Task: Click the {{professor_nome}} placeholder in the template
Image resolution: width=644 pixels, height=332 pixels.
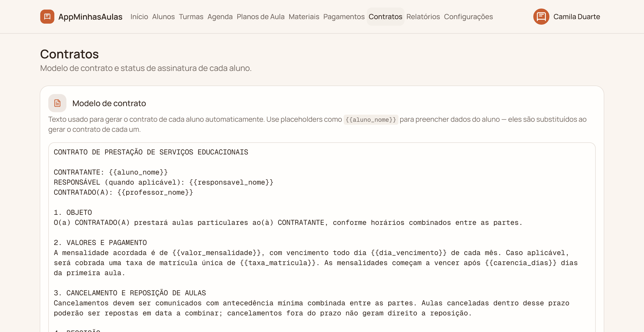Action: pos(155,192)
